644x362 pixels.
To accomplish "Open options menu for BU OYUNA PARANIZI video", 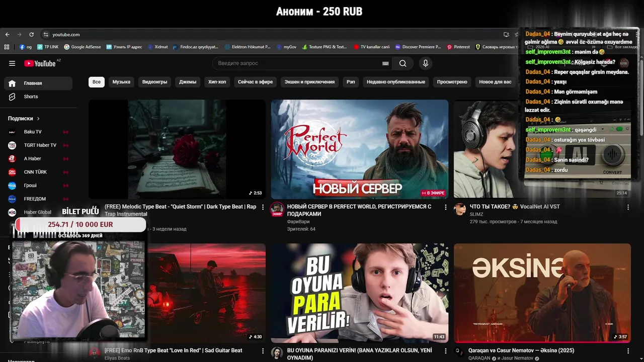I will pos(445,351).
